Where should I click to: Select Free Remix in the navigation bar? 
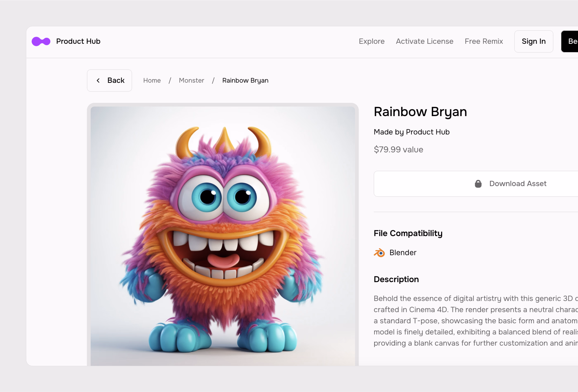[x=484, y=41]
